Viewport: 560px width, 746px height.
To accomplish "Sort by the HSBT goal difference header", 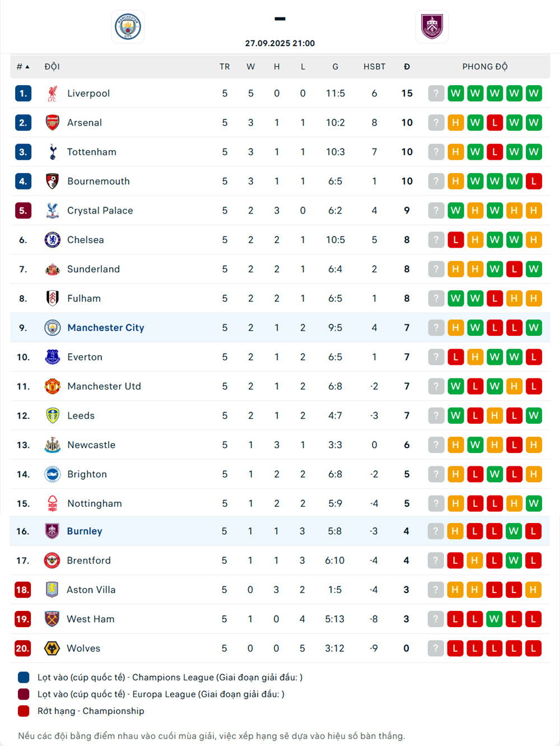I will 374,67.
